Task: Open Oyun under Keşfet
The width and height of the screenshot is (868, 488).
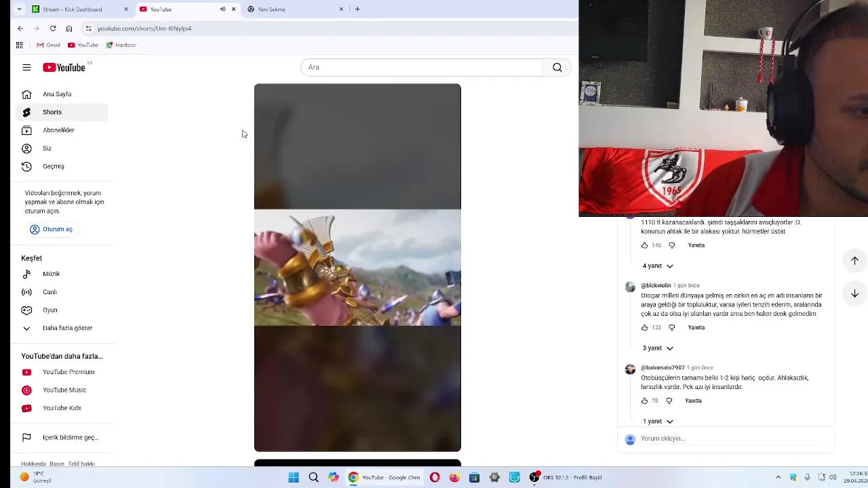Action: pos(62,310)
